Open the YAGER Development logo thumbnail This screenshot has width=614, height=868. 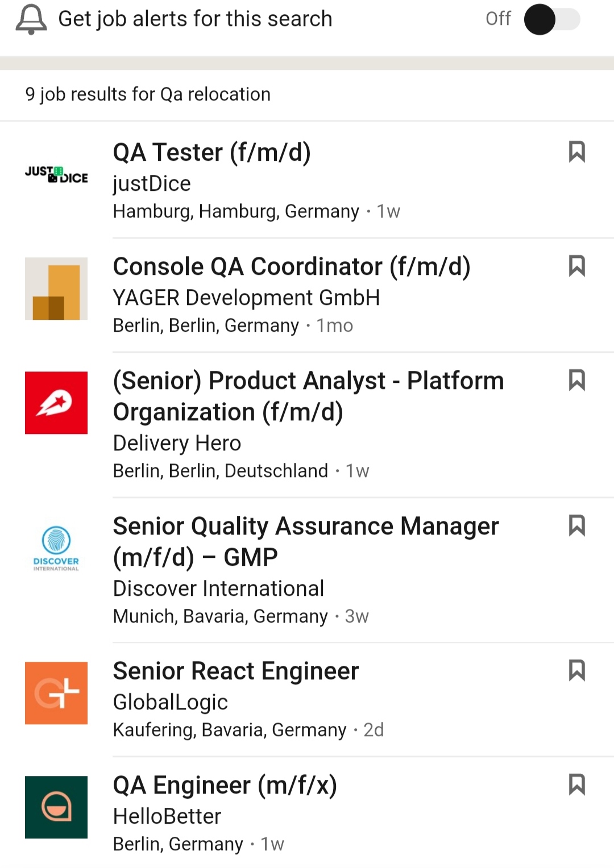[56, 289]
